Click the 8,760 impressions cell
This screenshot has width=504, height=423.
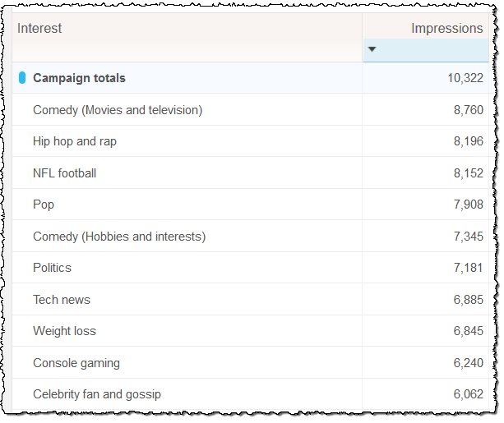pyautogui.click(x=468, y=110)
